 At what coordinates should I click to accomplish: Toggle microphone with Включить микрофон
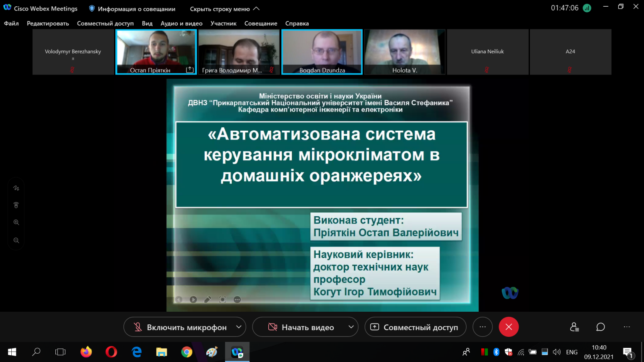(x=180, y=327)
